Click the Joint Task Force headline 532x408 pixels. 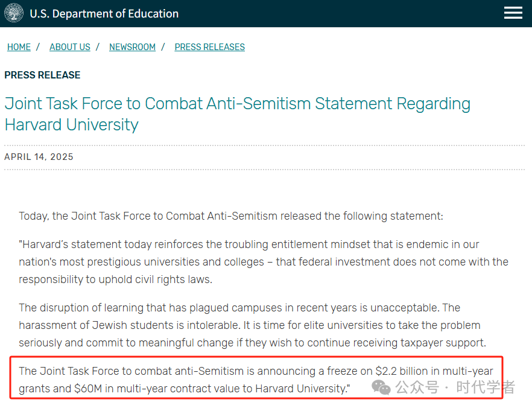pyautogui.click(x=238, y=104)
